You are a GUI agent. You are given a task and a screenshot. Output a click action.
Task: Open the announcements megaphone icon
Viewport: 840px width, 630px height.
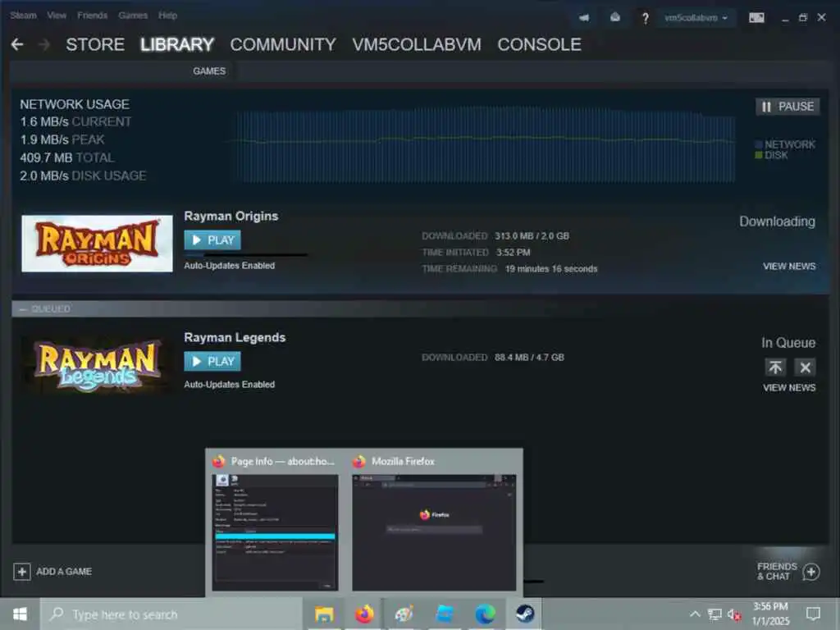pos(584,18)
